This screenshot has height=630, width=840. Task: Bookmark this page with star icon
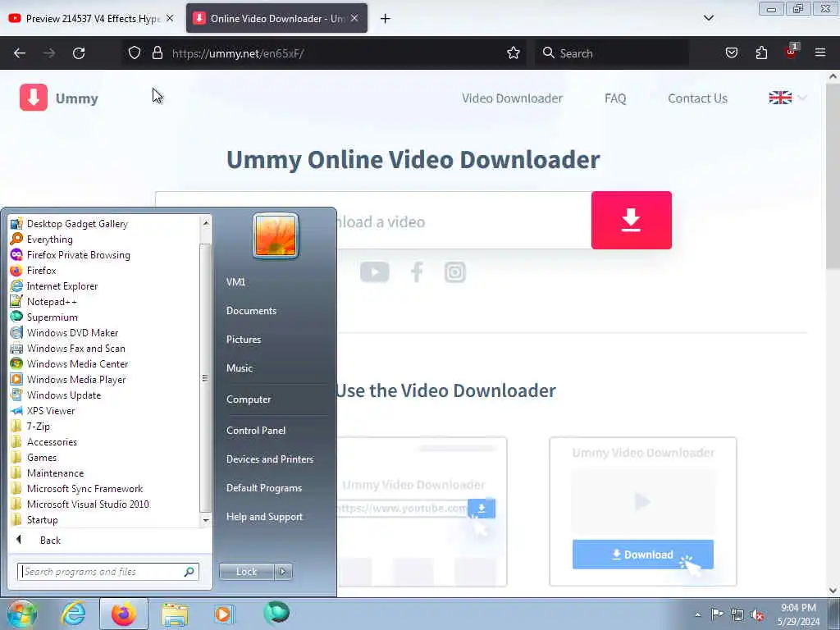tap(514, 53)
